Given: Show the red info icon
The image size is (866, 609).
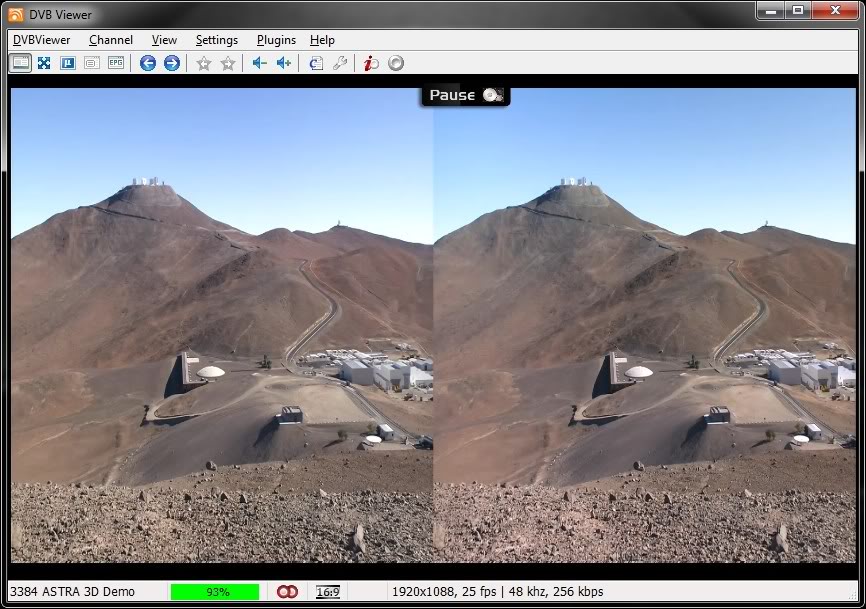Looking at the screenshot, I should tap(371, 63).
